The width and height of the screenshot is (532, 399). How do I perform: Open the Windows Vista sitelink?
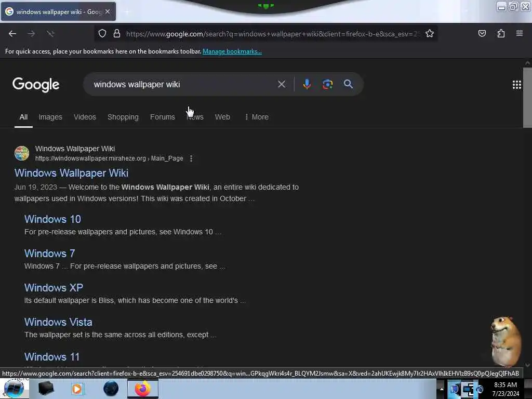(58, 322)
